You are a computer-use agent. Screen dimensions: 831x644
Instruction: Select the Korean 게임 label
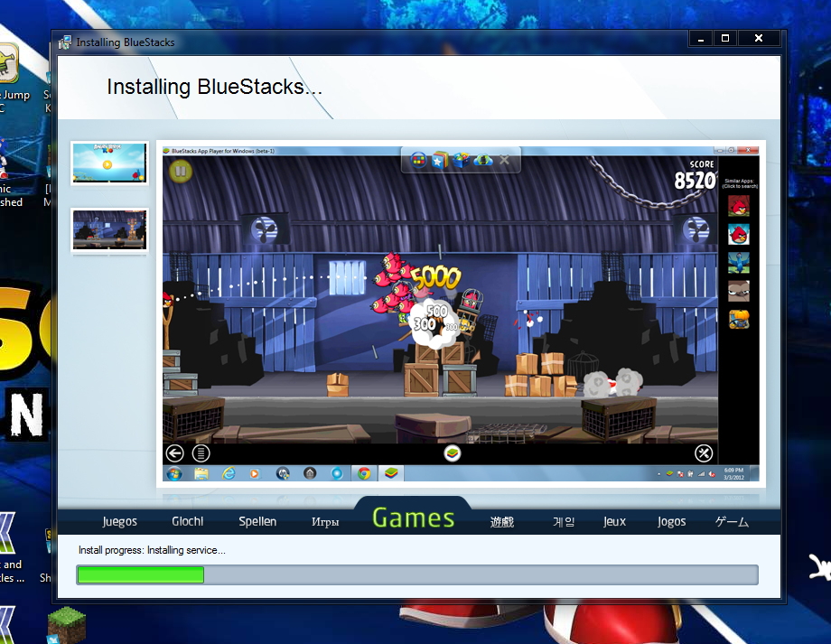tap(564, 522)
